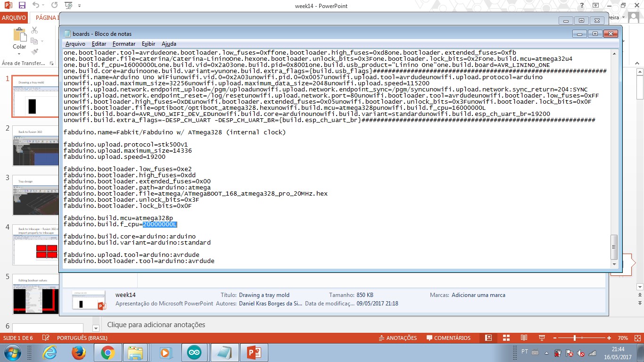Click the zoom in plus button

609,338
